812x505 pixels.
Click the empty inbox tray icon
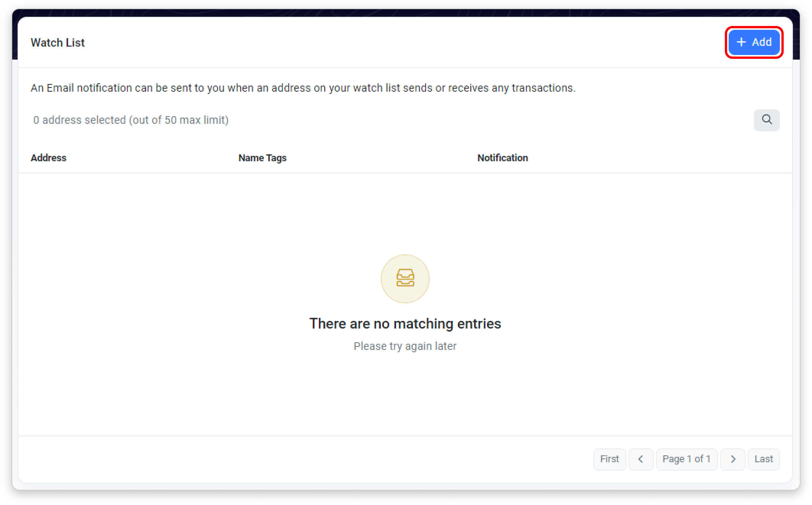point(405,278)
